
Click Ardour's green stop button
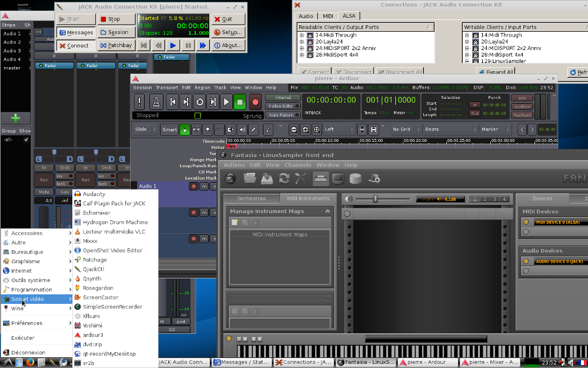point(240,102)
